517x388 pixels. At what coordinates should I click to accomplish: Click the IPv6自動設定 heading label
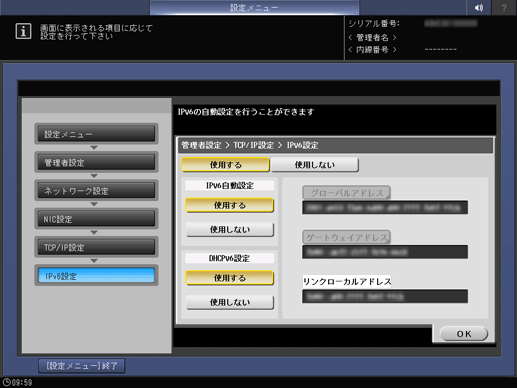[x=230, y=185]
